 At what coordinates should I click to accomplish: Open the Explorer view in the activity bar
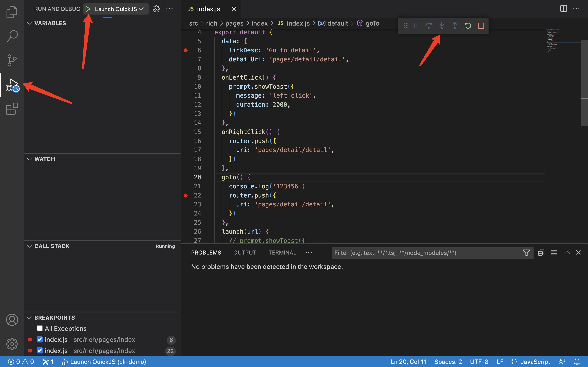pos(12,12)
